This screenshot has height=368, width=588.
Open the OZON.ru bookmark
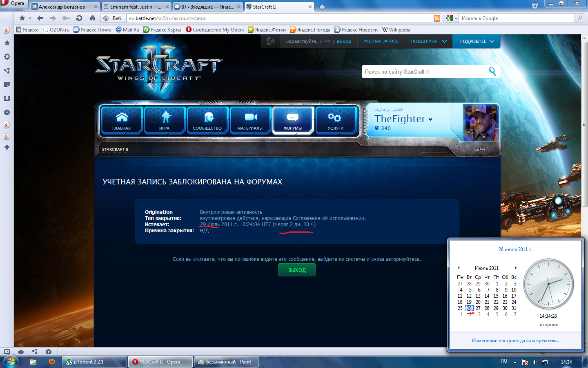point(56,30)
